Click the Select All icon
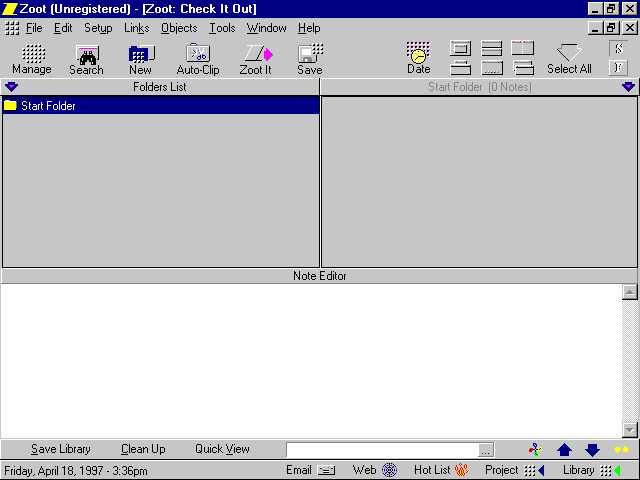This screenshot has width=640, height=480. coord(569,54)
